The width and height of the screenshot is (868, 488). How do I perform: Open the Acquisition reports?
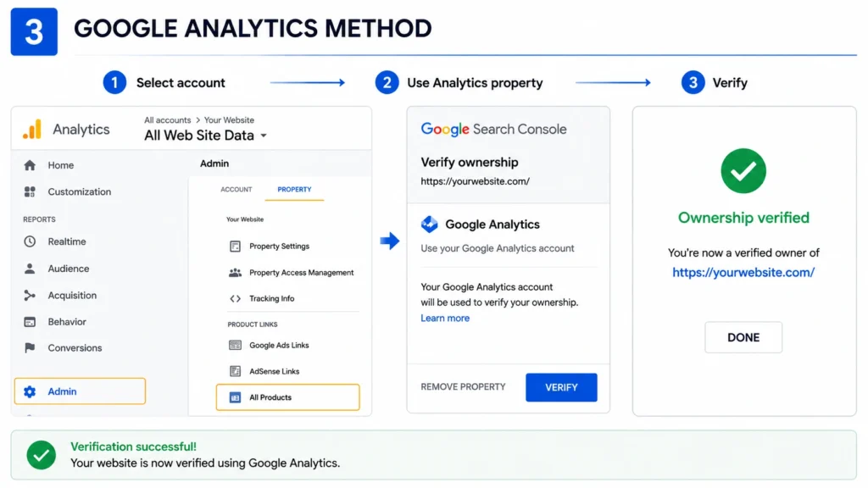[72, 295]
